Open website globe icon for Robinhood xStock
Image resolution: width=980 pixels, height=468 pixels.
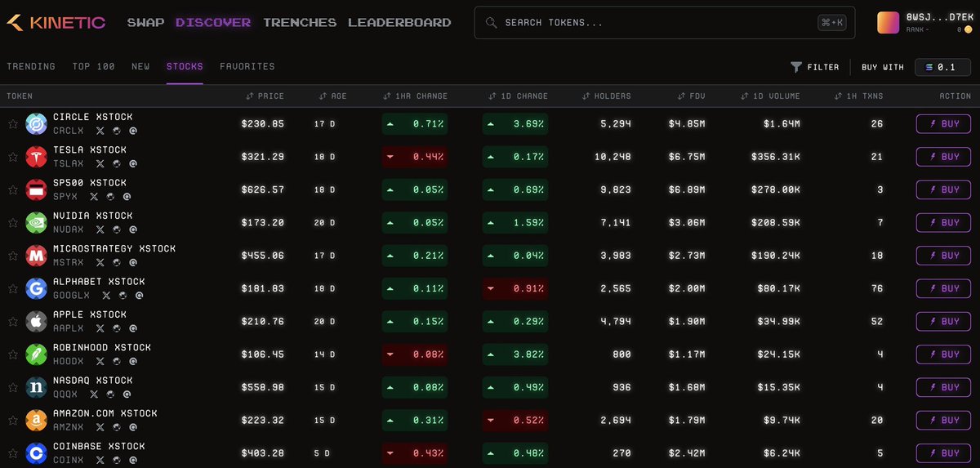[117, 361]
